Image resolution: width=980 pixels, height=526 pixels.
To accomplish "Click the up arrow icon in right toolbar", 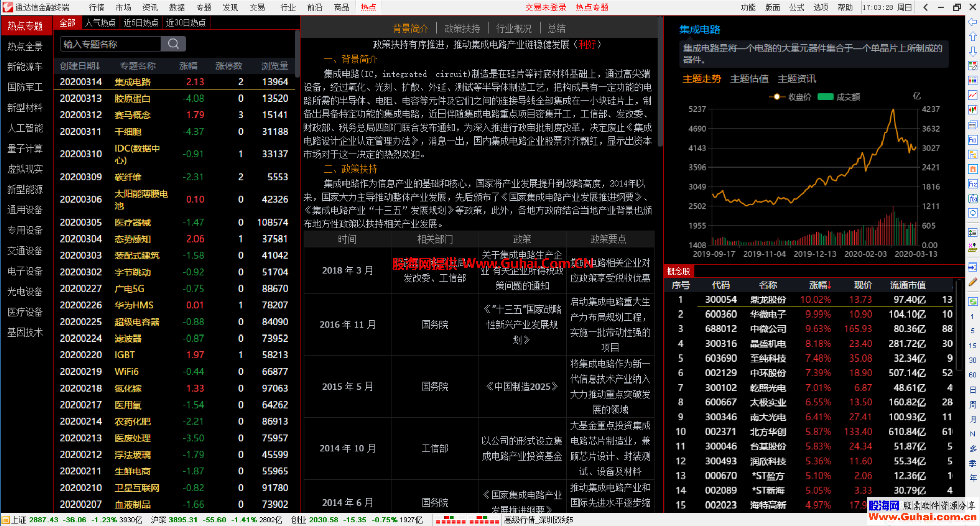I will [x=973, y=37].
